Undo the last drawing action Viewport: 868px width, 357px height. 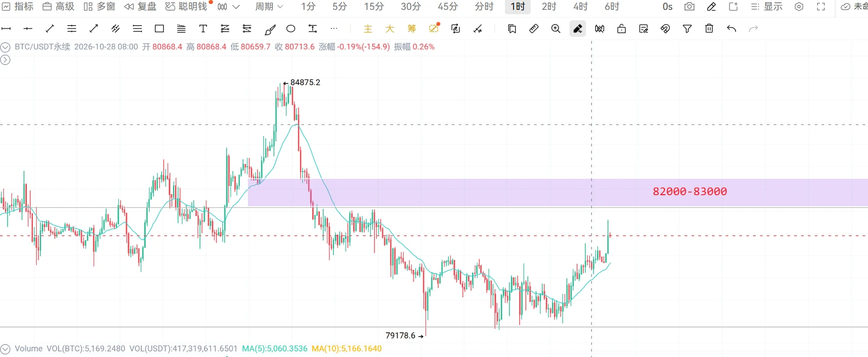pyautogui.click(x=731, y=29)
